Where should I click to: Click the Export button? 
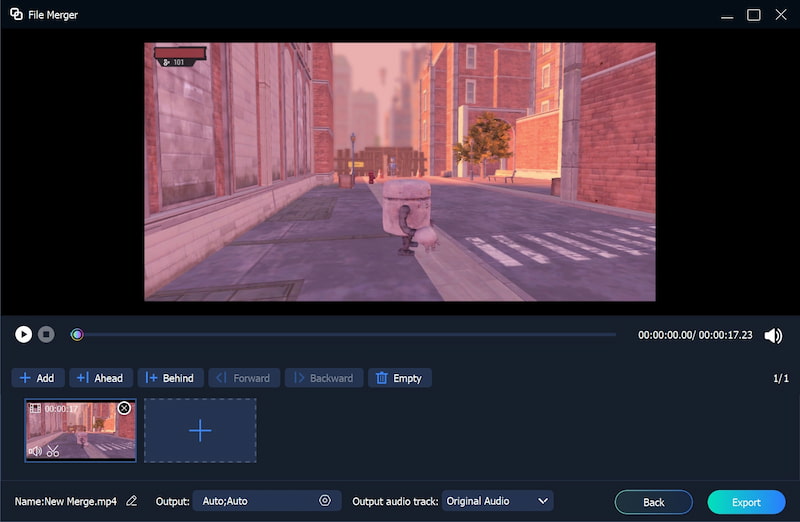coord(746,502)
